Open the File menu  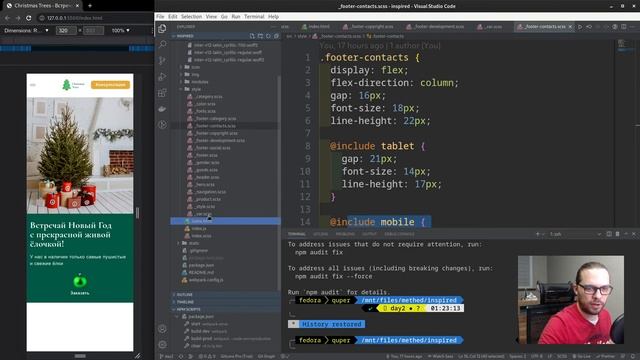(x=160, y=16)
